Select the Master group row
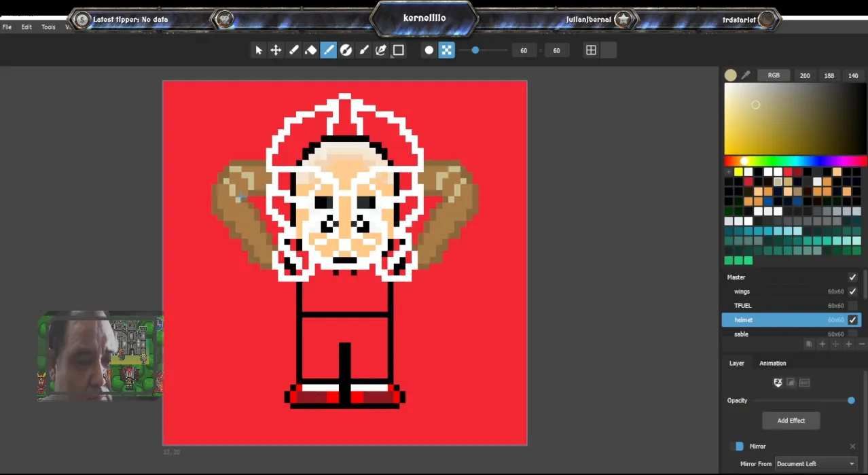Screen dimensions: 868x475 (791, 277)
